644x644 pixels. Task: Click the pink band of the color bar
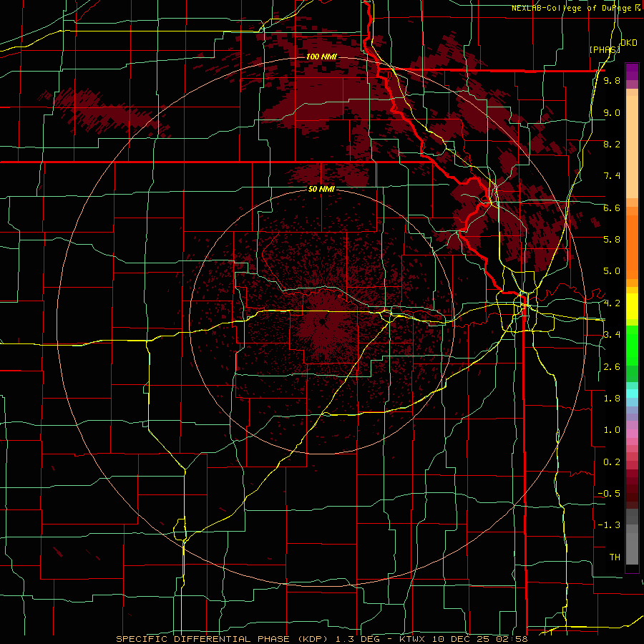pyautogui.click(x=632, y=434)
